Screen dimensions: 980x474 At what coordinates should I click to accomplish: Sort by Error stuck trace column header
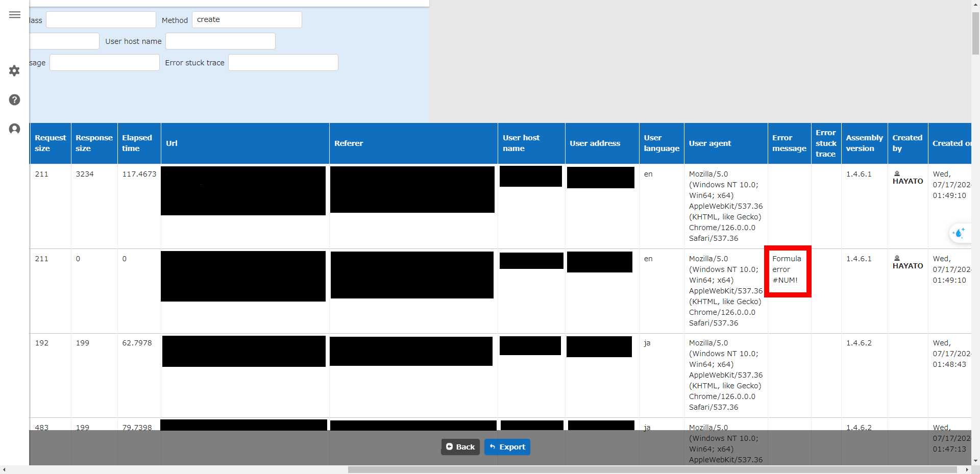click(x=826, y=143)
